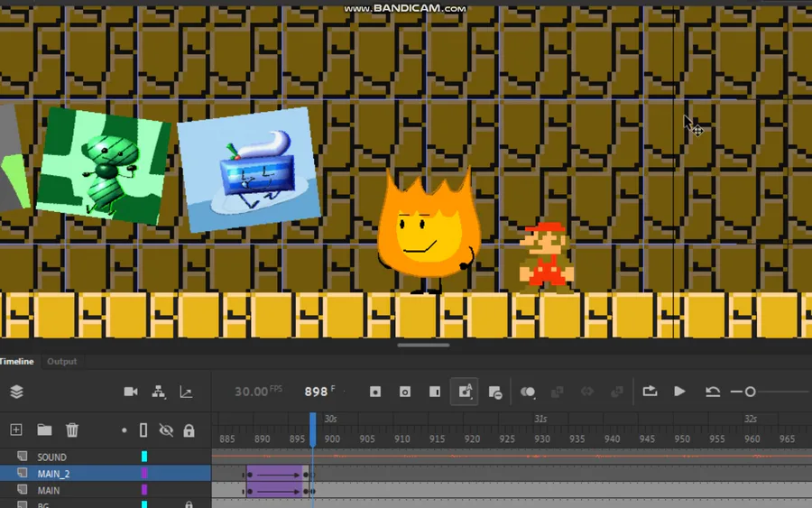Show parenting view via hierarchy icon
Viewport: 812px width, 508px height.
click(159, 392)
